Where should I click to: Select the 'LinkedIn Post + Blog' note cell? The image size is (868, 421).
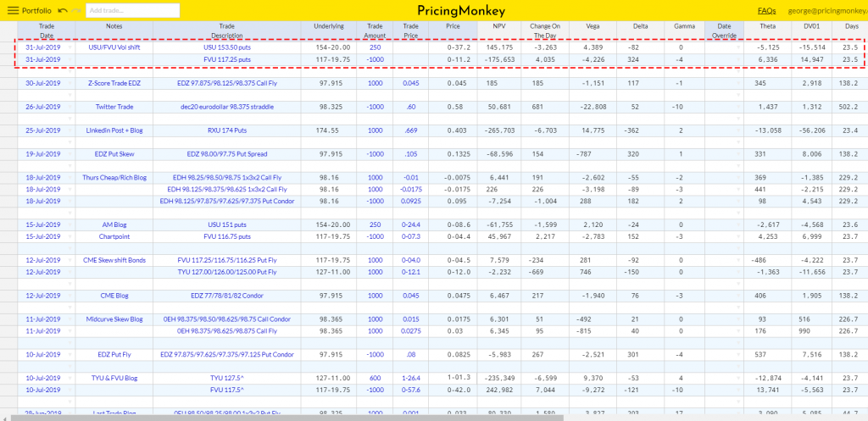pos(114,130)
